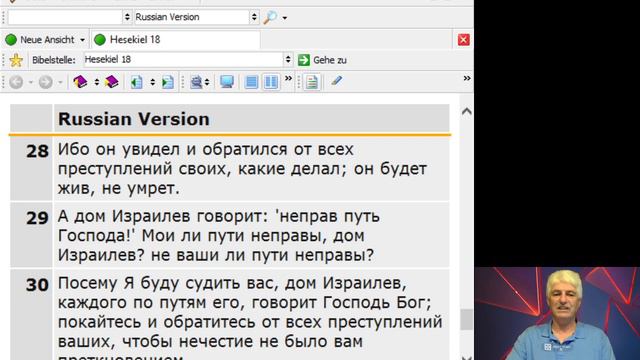
Task: Click verse number 30
Action: pos(37,285)
